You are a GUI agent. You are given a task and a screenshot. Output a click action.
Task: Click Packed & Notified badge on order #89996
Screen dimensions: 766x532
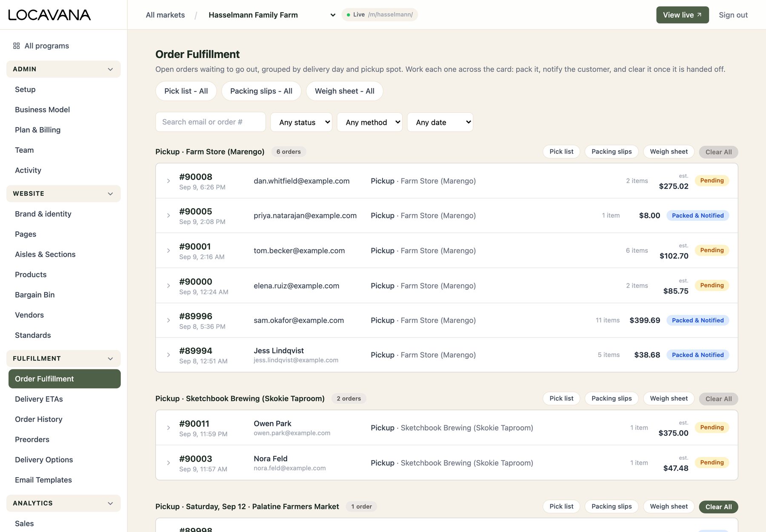click(x=697, y=320)
